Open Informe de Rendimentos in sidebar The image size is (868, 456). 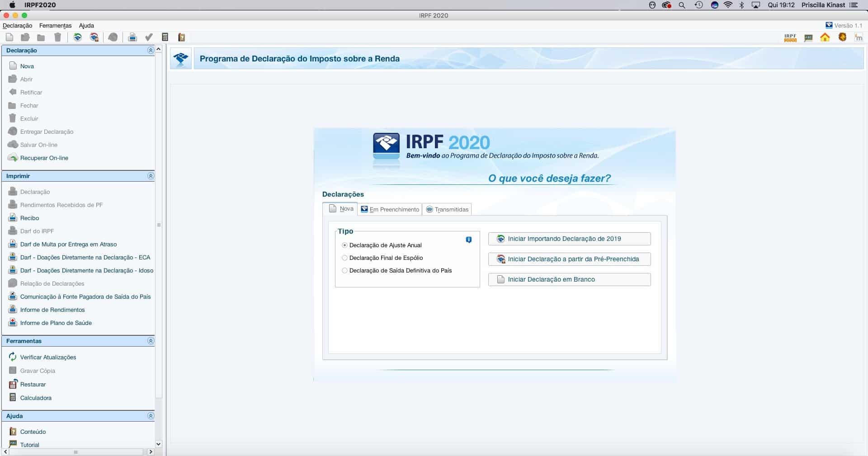(x=52, y=310)
